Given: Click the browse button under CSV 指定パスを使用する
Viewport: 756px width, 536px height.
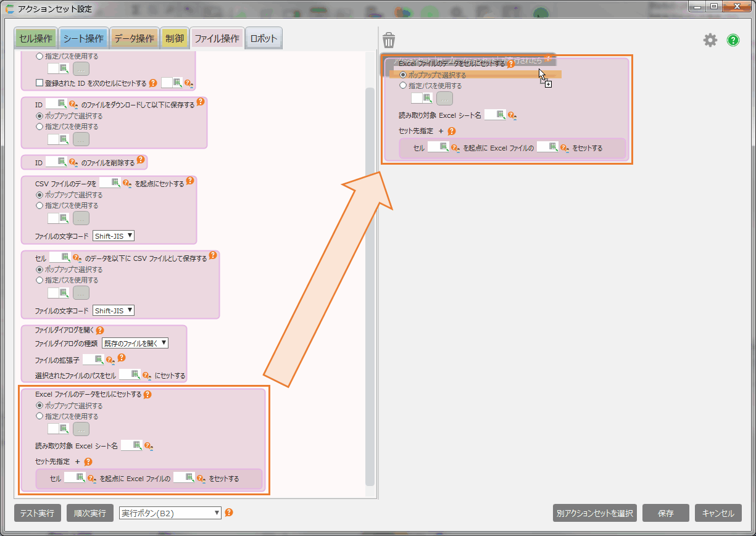Looking at the screenshot, I should pos(81,218).
